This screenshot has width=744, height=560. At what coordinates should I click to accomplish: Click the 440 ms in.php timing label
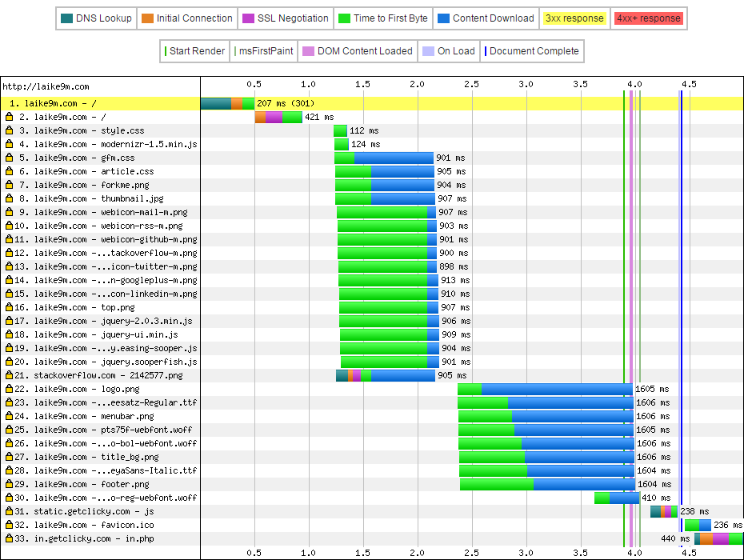pos(675,538)
